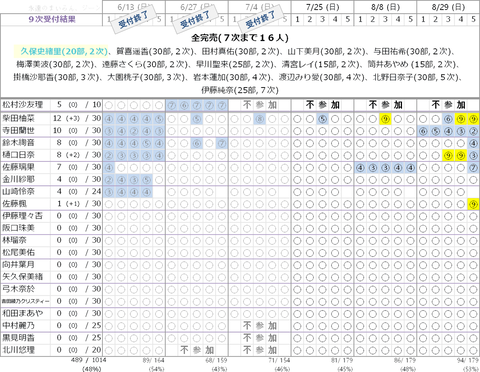Select the 樋口日奈 row name

[x=18, y=155]
